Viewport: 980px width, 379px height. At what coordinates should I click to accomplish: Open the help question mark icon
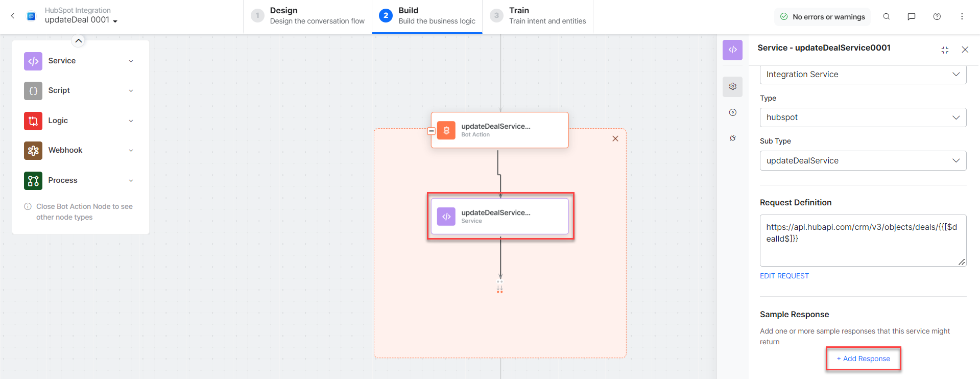(937, 16)
